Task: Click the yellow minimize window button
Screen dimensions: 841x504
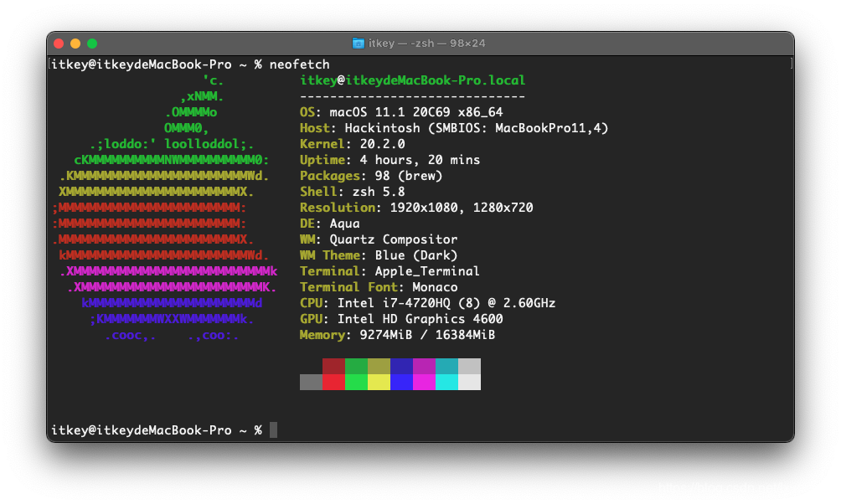Action: [x=75, y=44]
